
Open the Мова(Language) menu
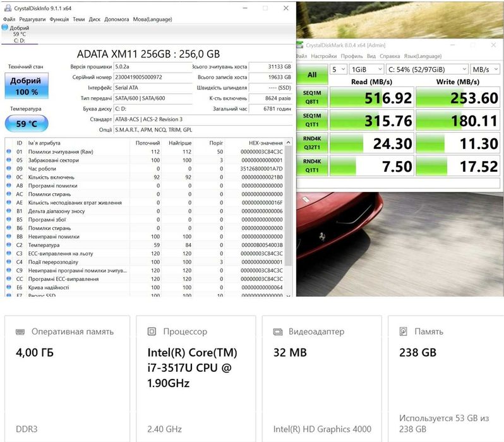(153, 20)
